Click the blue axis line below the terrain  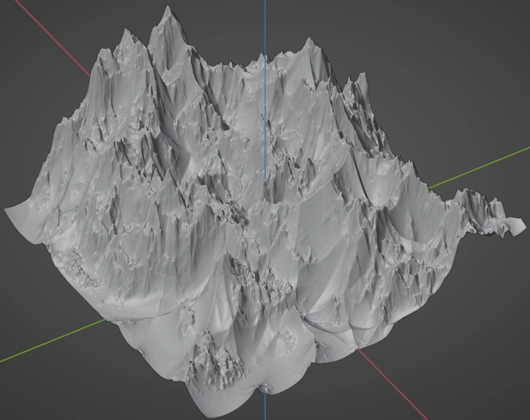pyautogui.click(x=265, y=407)
